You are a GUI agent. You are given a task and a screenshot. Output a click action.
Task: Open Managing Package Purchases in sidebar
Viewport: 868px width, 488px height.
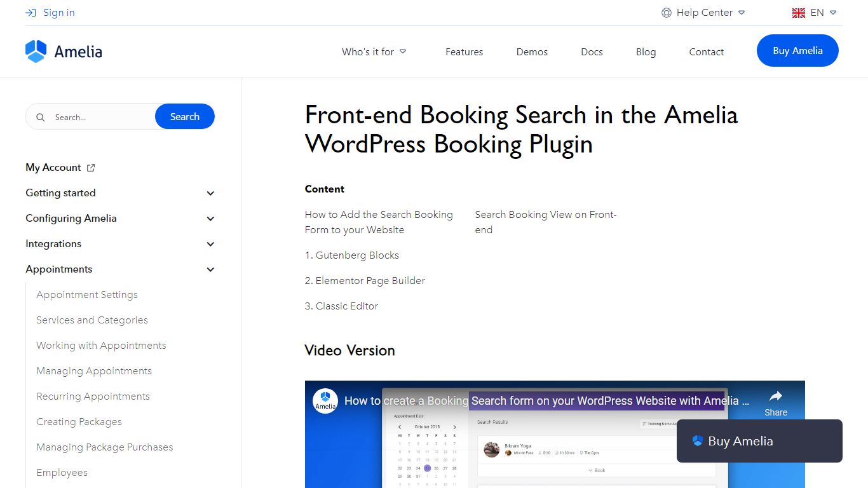pyautogui.click(x=105, y=447)
